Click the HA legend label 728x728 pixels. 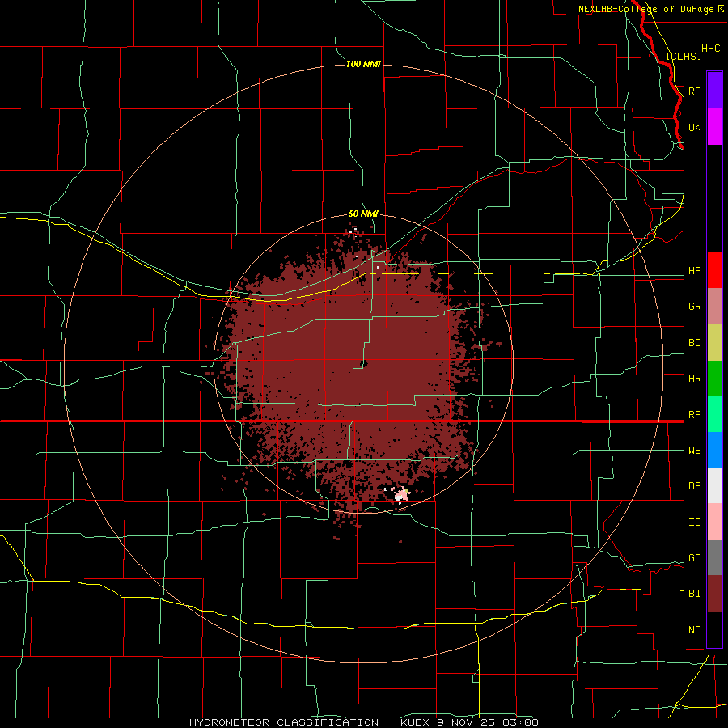pos(695,271)
